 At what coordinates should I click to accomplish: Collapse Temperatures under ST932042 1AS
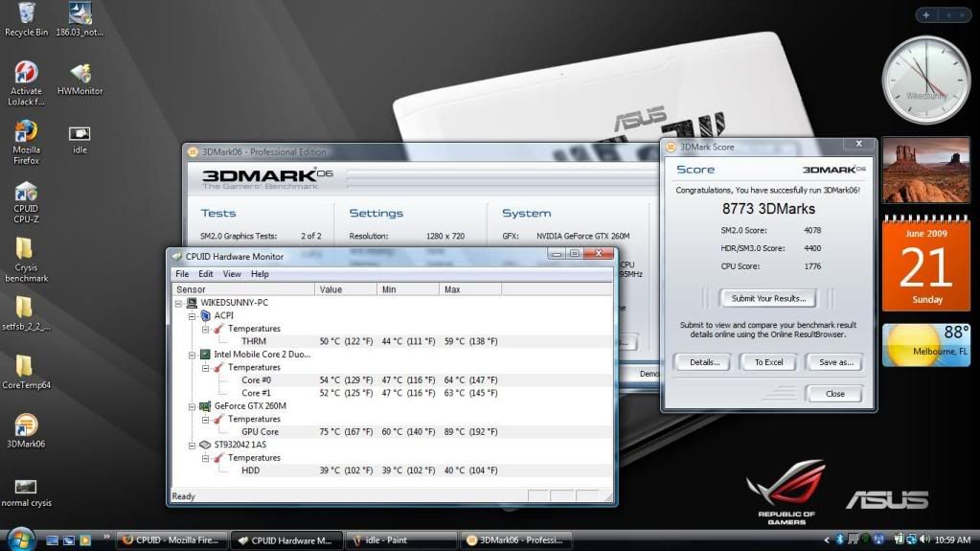tap(206, 458)
